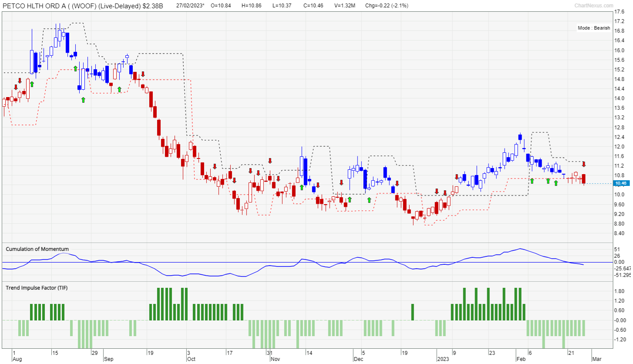This screenshot has height=364, width=633.
Task: Click the 12.0 price axis label
Action: (620, 147)
